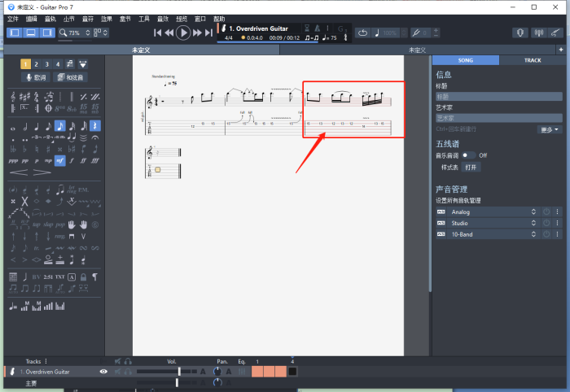Expand the 更多 dropdown in song info

coord(550,129)
